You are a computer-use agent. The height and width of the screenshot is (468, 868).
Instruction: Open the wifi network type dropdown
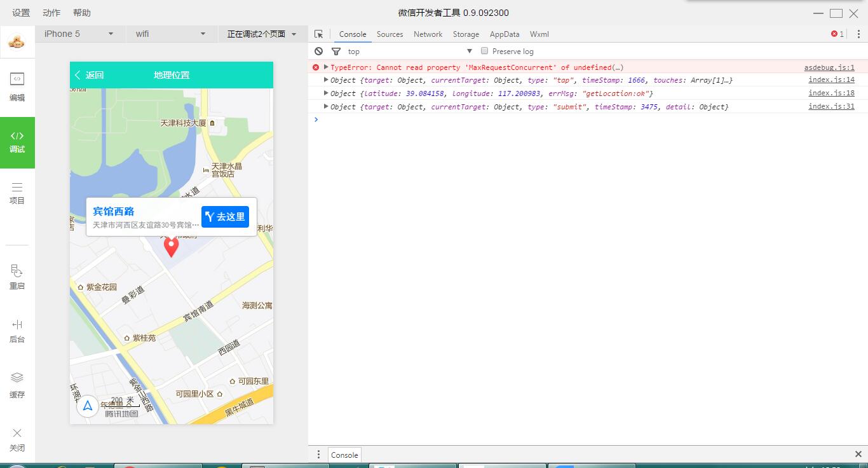point(171,34)
